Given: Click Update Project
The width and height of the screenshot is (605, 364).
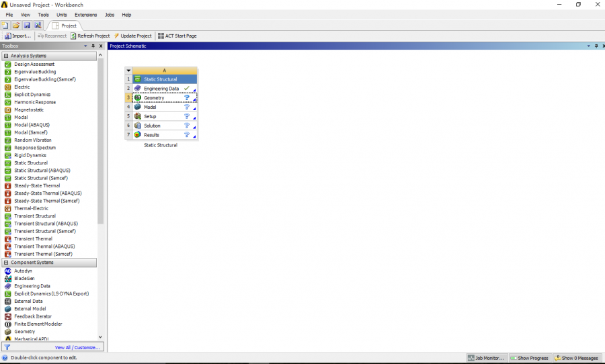Looking at the screenshot, I should click(132, 36).
